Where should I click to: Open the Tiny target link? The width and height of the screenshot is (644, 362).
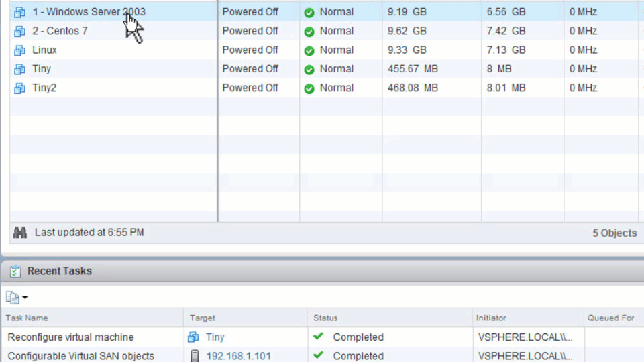tap(215, 337)
